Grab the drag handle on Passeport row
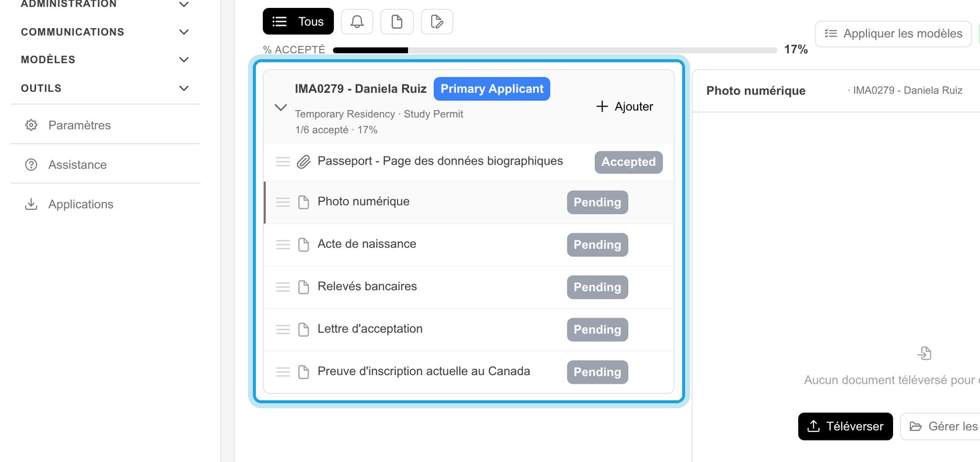This screenshot has width=980, height=462. [x=283, y=162]
